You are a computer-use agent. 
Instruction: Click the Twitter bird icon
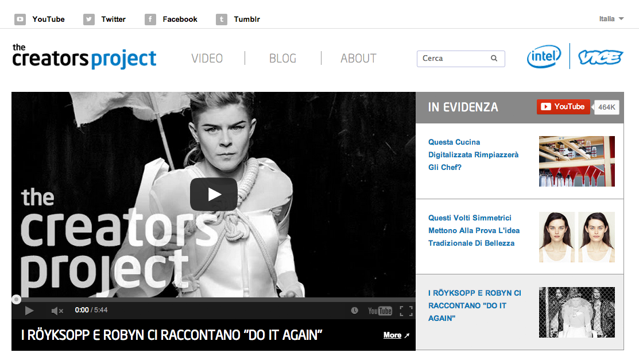(89, 19)
